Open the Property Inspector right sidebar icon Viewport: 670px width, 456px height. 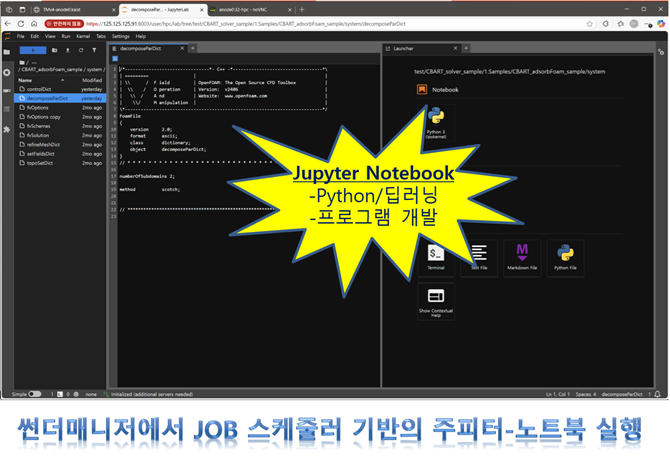[661, 52]
